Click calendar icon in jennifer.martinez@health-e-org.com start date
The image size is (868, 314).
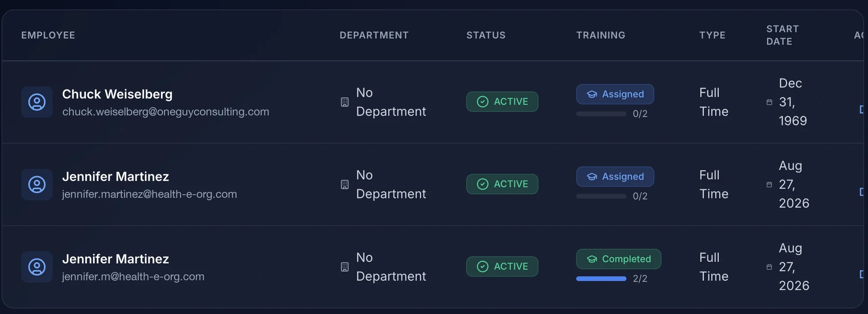pyautogui.click(x=769, y=184)
